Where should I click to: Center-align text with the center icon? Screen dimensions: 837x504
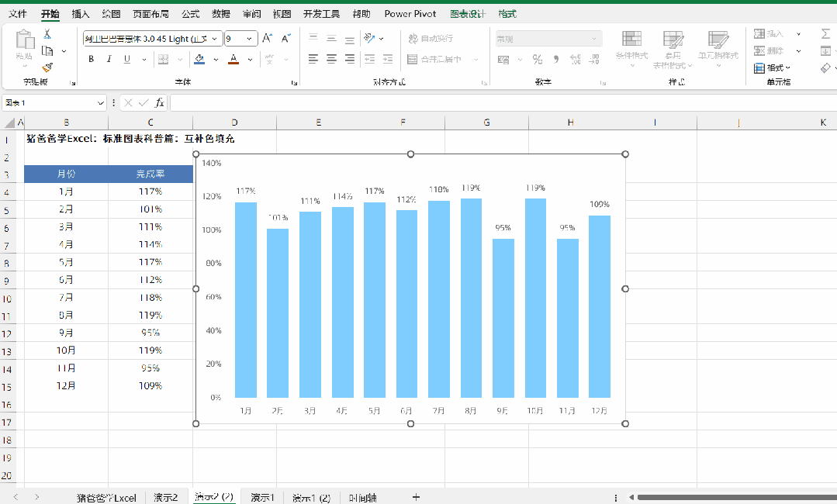click(331, 59)
